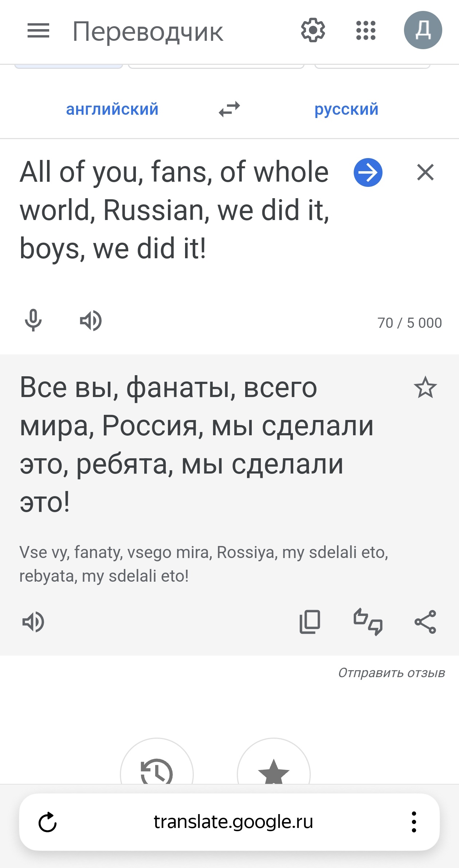Screen dimensions: 459x868
Task: Open browser three-dot menu
Action: [x=414, y=822]
